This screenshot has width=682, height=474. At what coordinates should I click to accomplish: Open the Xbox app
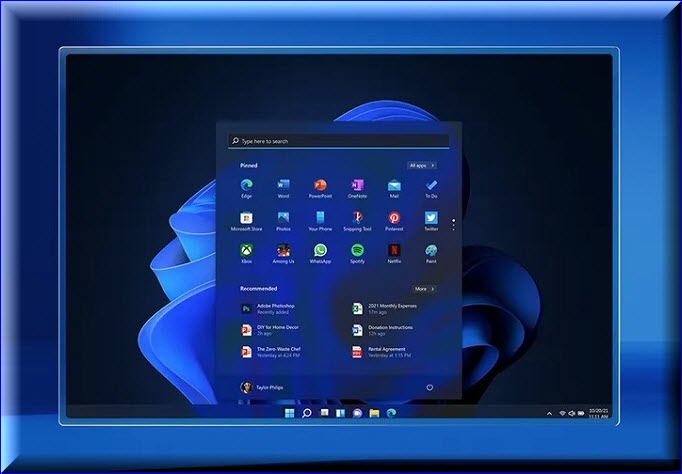247,254
